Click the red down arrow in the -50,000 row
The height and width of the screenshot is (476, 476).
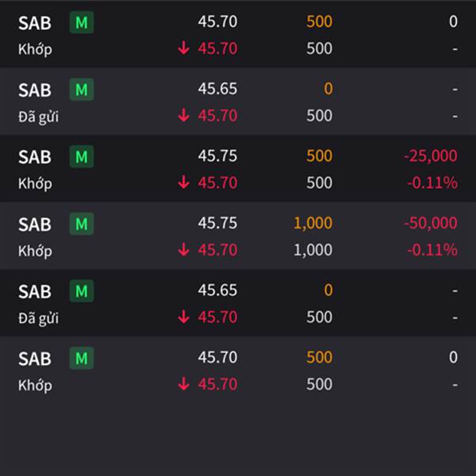tap(184, 250)
